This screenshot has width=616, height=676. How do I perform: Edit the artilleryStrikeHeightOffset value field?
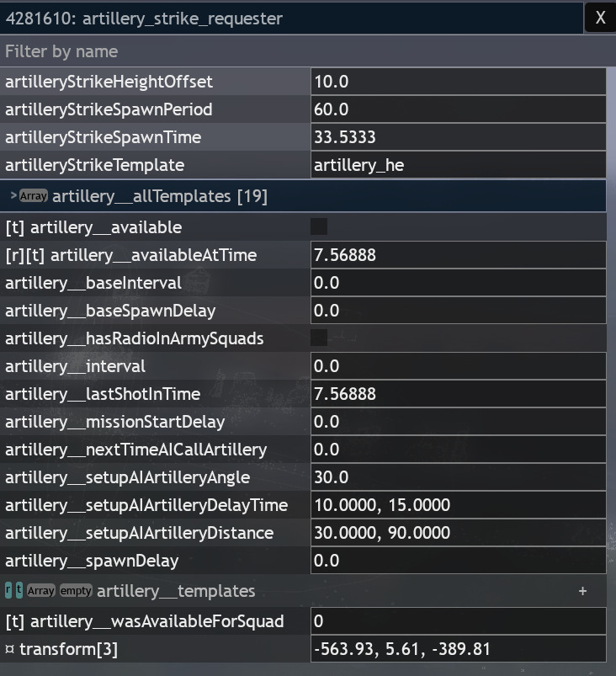(458, 82)
